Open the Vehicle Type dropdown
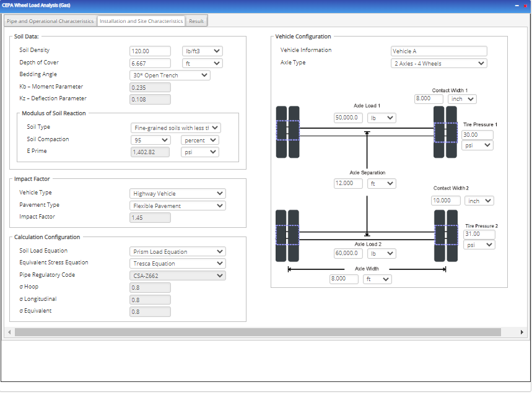 click(177, 193)
